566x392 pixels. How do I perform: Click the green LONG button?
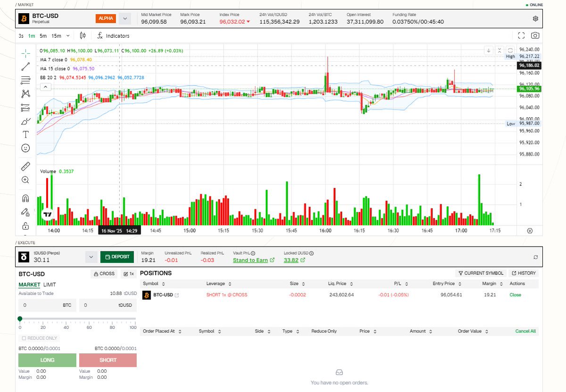click(x=47, y=360)
